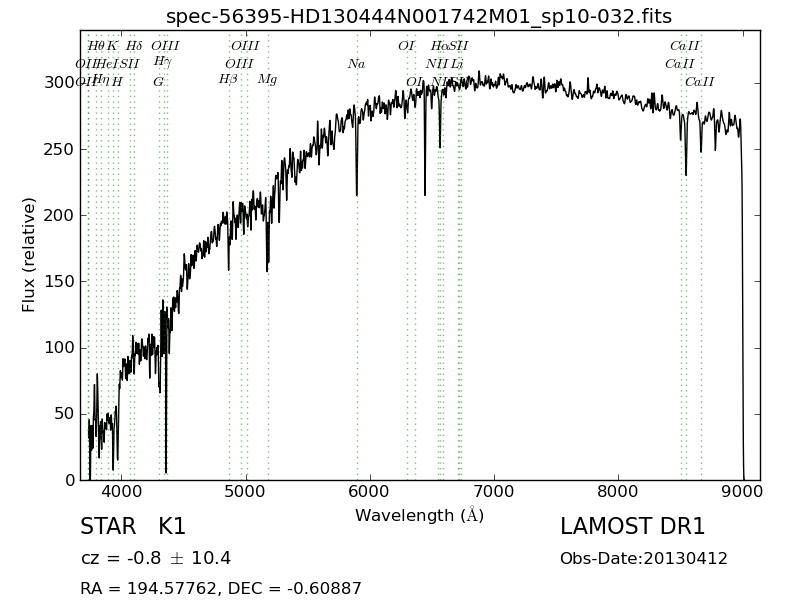Click the 300 flux tick label

(59, 83)
